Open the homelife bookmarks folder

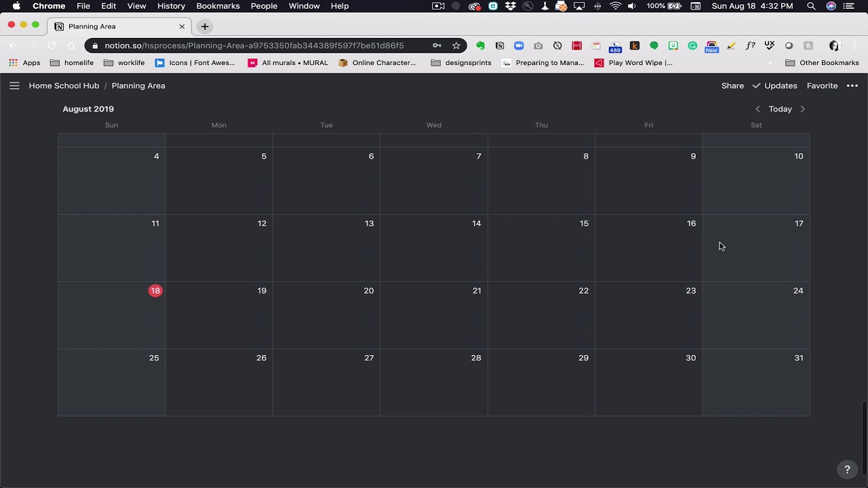(72, 63)
